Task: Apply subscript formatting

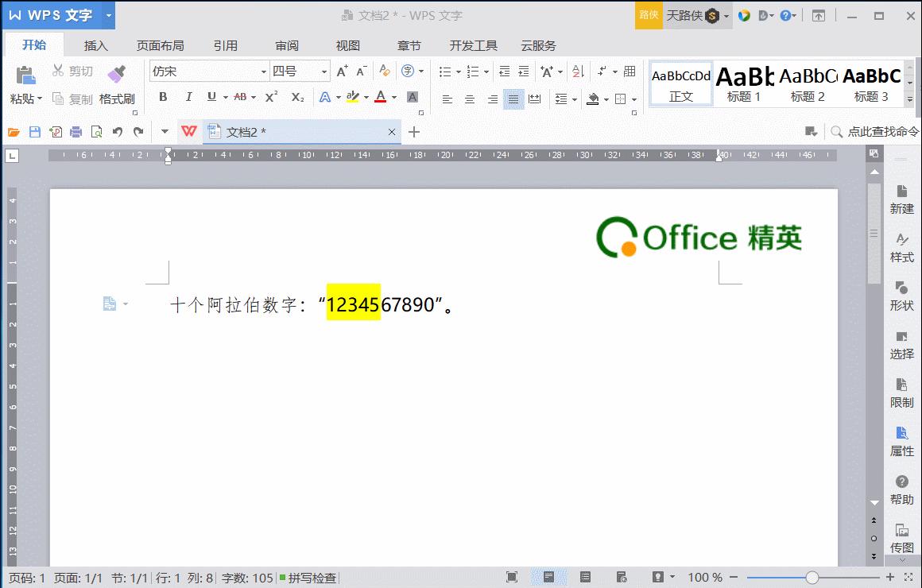Action: [x=296, y=97]
